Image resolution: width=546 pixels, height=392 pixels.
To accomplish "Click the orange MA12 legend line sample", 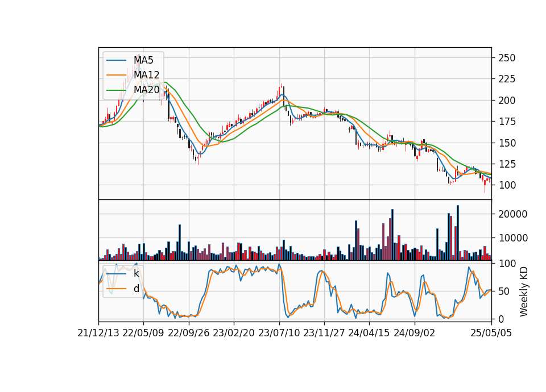I will (x=116, y=75).
